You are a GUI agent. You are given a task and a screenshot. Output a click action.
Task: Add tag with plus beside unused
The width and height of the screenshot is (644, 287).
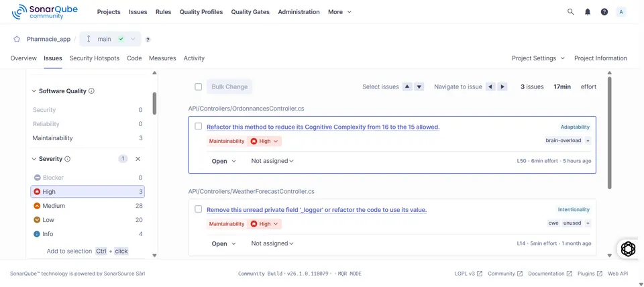pyautogui.click(x=588, y=223)
